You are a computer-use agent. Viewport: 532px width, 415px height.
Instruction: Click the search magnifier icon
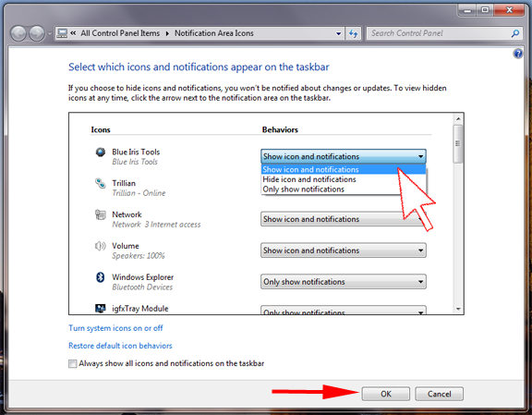click(515, 33)
